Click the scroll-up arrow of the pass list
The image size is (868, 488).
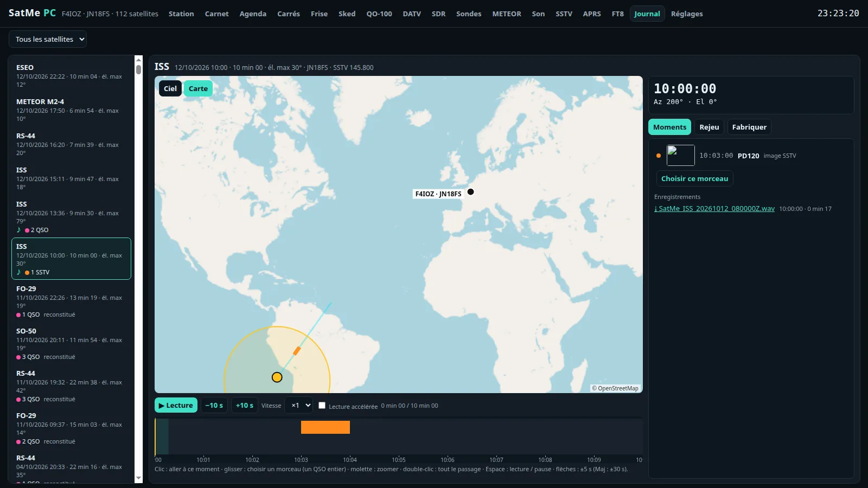[138, 60]
